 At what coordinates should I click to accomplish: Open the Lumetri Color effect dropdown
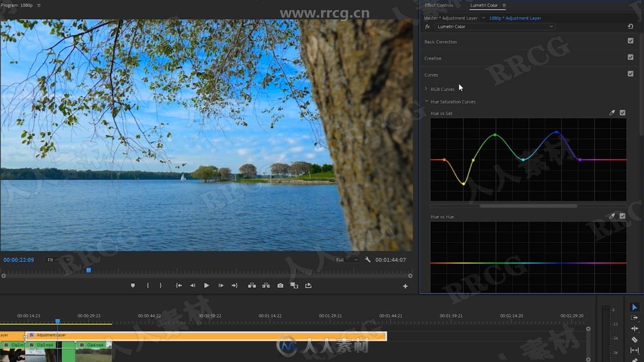(495, 27)
